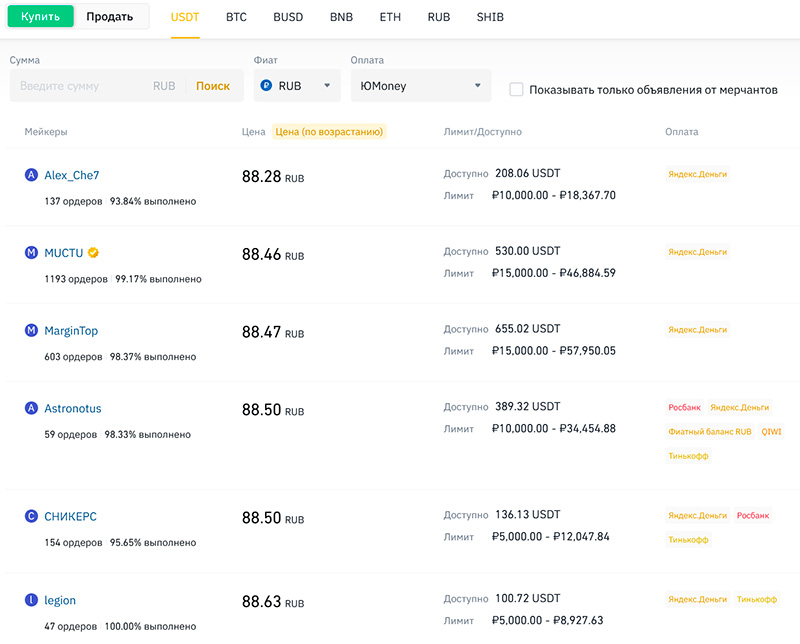Sort by Цена (по возрастанию)
Viewport: 800px width, 644px height.
tap(329, 132)
